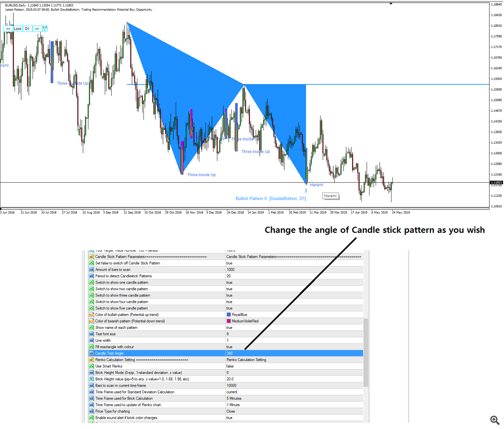Click the parameter list vertical scrollbar thumb

pyautogui.click(x=366, y=352)
